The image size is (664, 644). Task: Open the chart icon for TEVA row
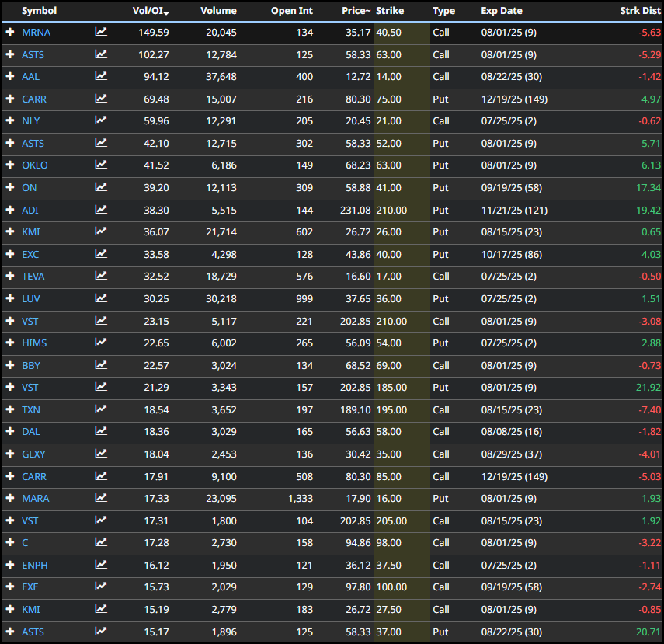101,276
